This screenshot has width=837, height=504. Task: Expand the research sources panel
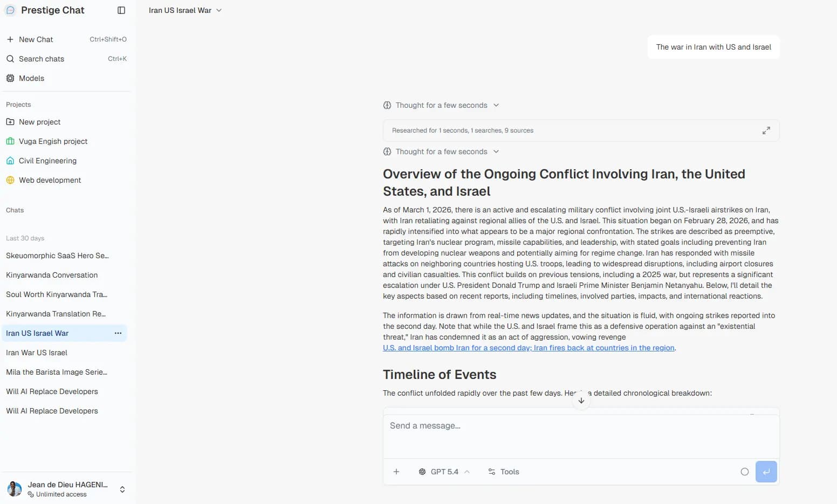click(766, 130)
